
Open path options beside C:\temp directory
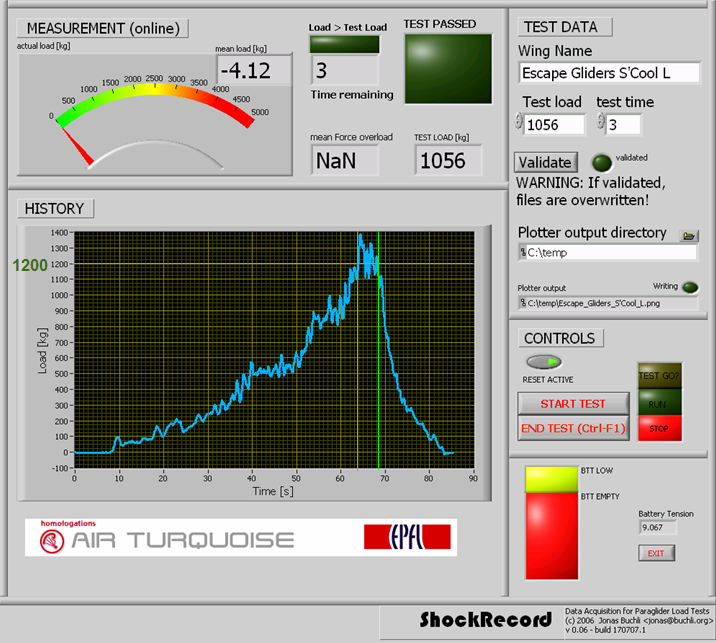pyautogui.click(x=522, y=253)
